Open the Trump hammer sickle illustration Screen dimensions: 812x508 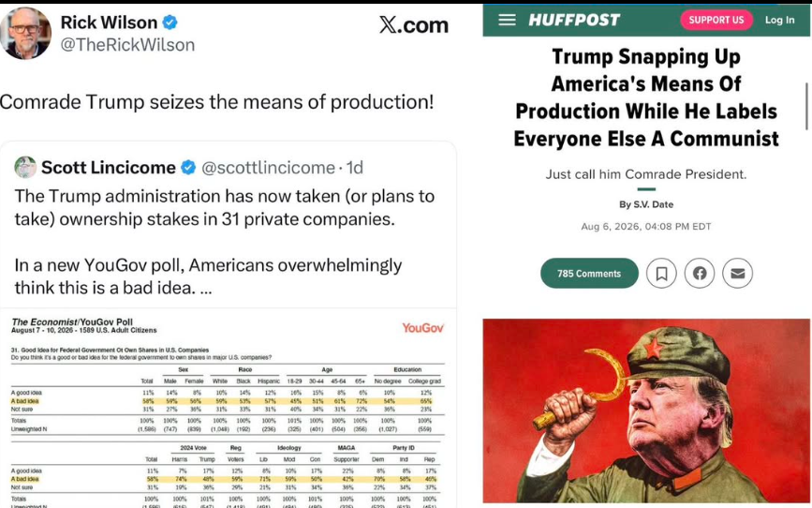coord(646,411)
